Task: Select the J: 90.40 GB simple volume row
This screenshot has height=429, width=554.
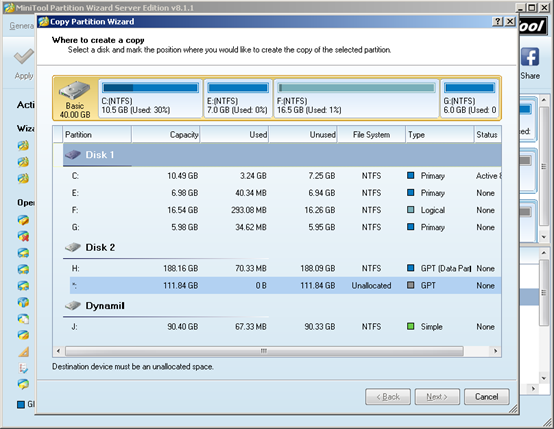Action: click(285, 327)
